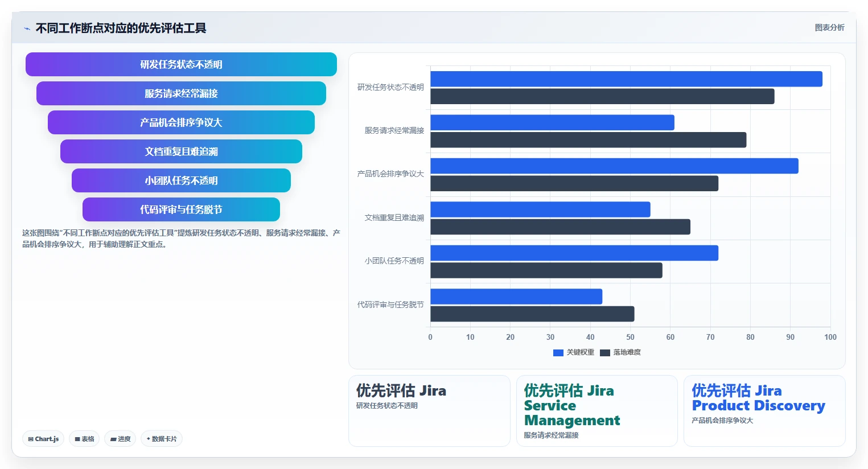Select the 研发任务状态不透明 funnel bar

click(181, 64)
